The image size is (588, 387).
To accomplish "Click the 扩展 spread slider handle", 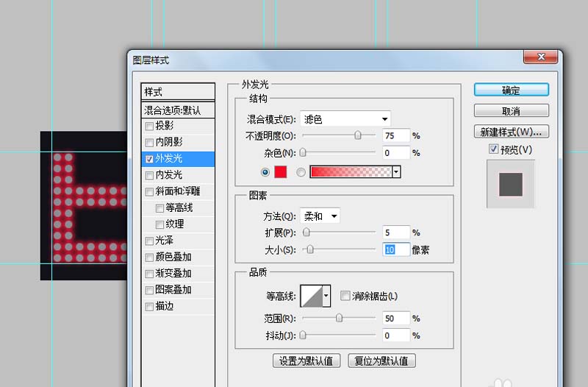I will (306, 232).
